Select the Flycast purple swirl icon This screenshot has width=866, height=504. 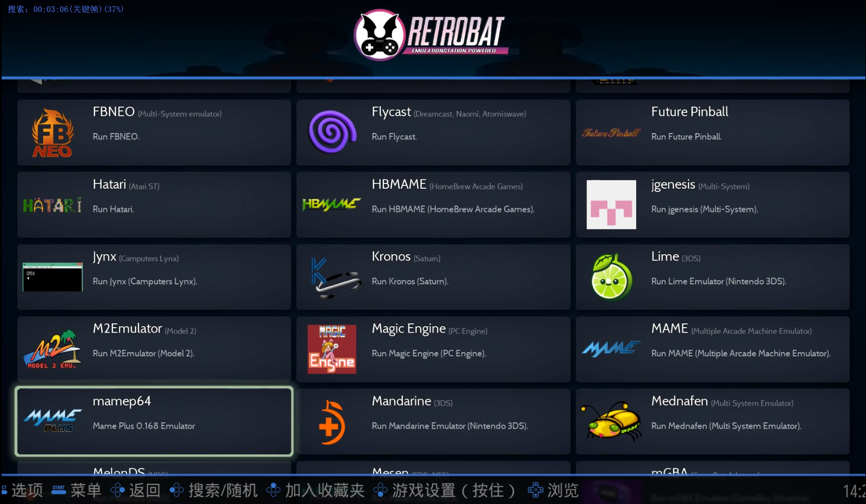pos(332,132)
